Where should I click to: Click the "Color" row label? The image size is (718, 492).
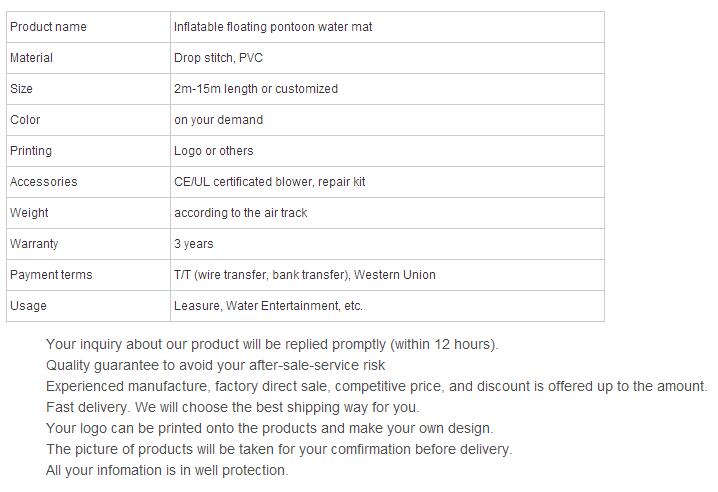click(25, 120)
